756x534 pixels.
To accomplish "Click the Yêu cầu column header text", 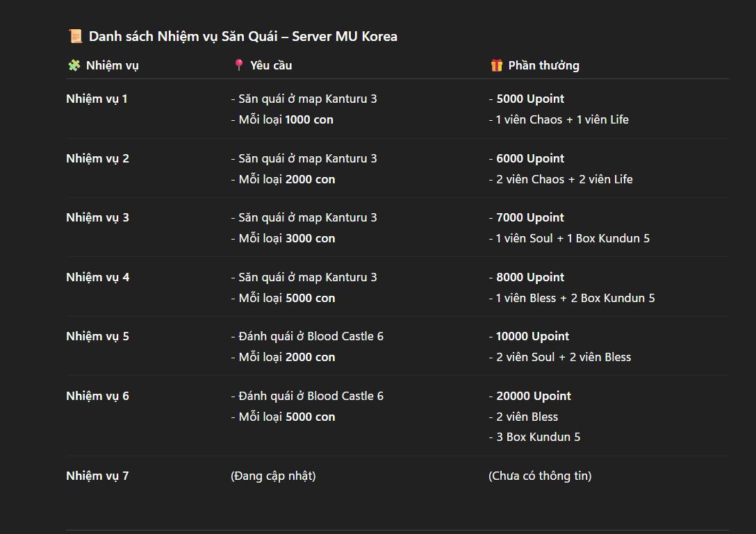I will pyautogui.click(x=271, y=65).
